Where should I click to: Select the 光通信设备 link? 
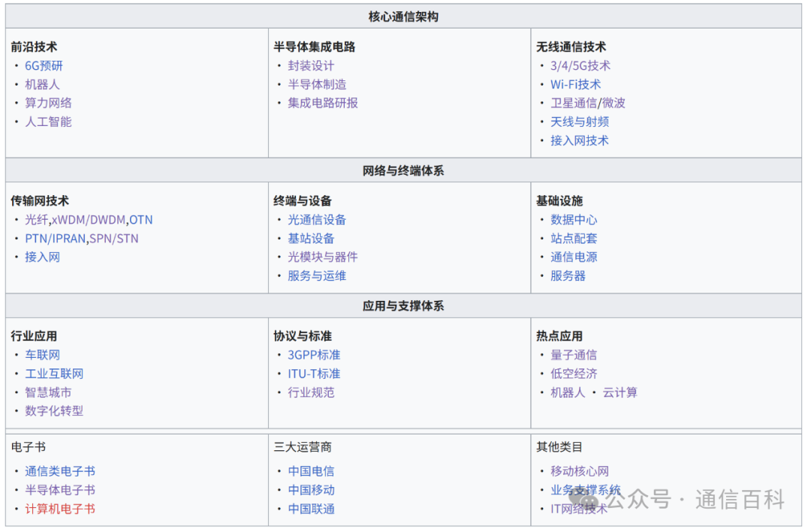pyautogui.click(x=316, y=220)
